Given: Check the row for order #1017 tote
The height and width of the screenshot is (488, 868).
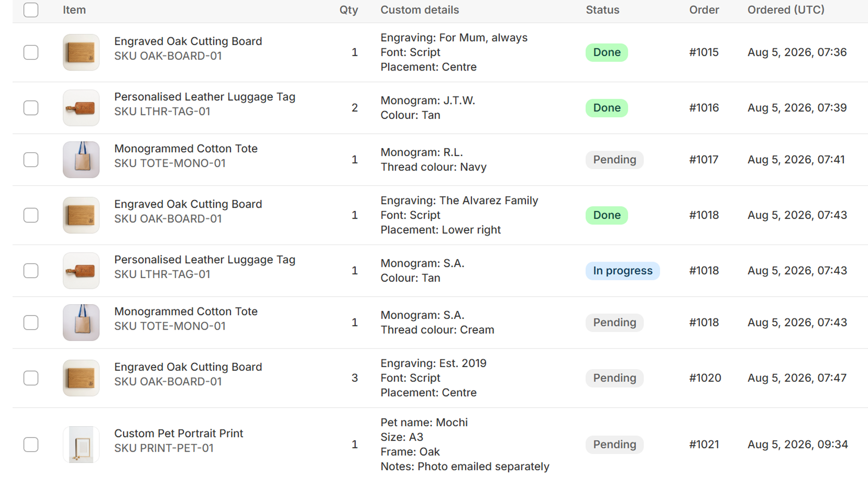Looking at the screenshot, I should coord(31,160).
